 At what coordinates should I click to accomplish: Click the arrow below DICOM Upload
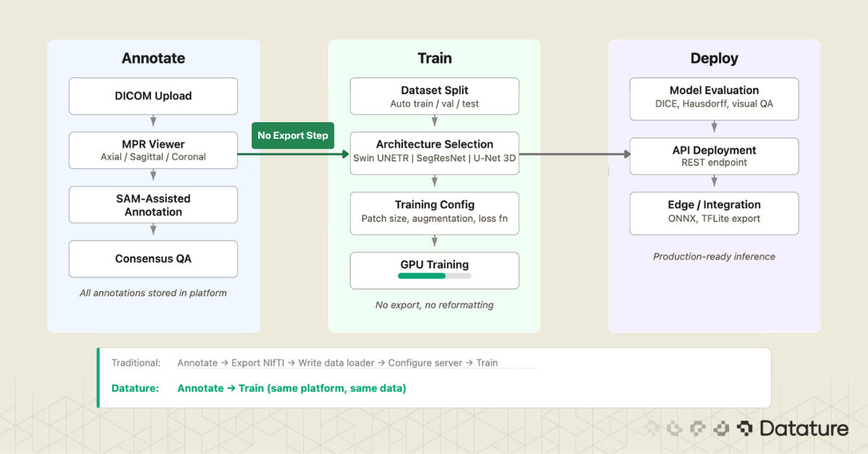pos(153,122)
